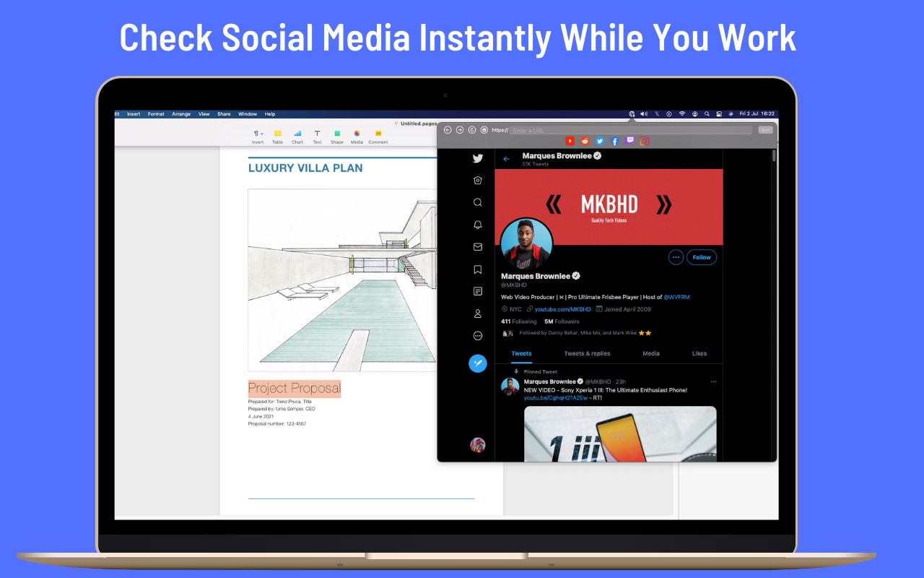The image size is (924, 578).
Task: Click the Table tool in Pages toolbar
Action: (277, 136)
